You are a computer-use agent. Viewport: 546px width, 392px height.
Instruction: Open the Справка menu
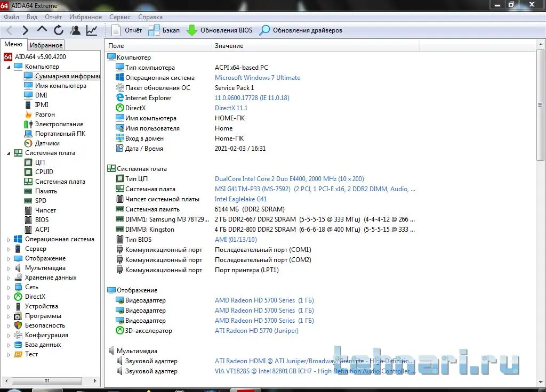150,17
